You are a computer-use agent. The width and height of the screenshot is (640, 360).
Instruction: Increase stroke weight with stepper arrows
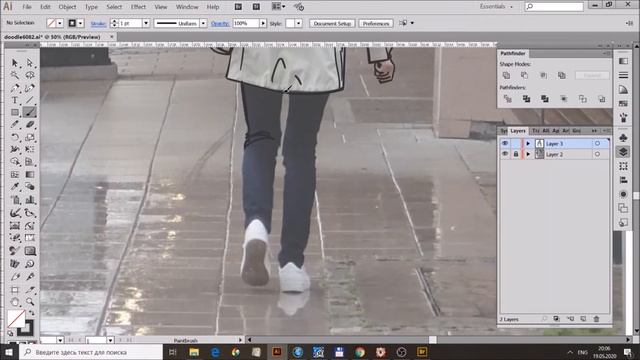(x=114, y=21)
